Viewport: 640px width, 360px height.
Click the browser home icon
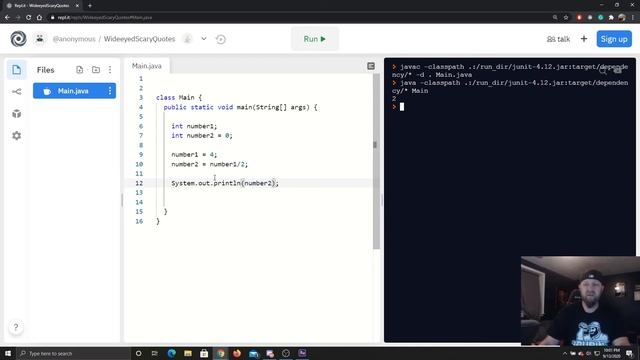(39, 18)
